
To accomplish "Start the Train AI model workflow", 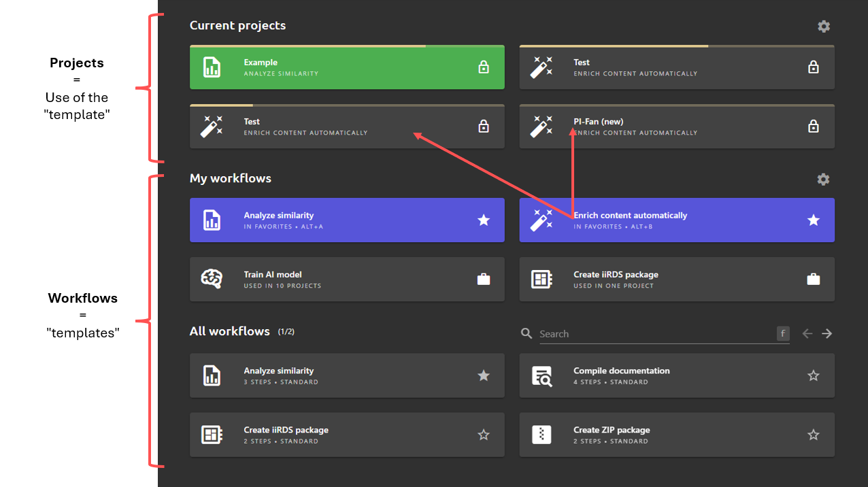I will 347,280.
